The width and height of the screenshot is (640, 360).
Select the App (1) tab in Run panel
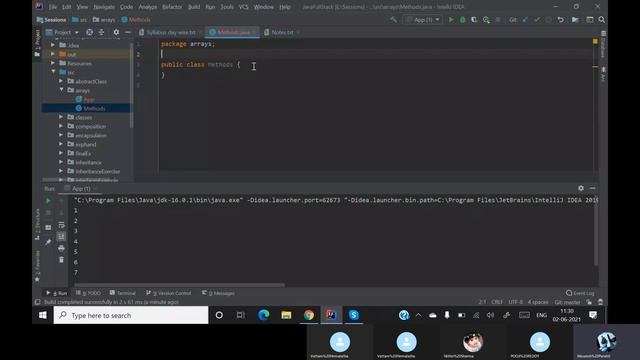80,189
